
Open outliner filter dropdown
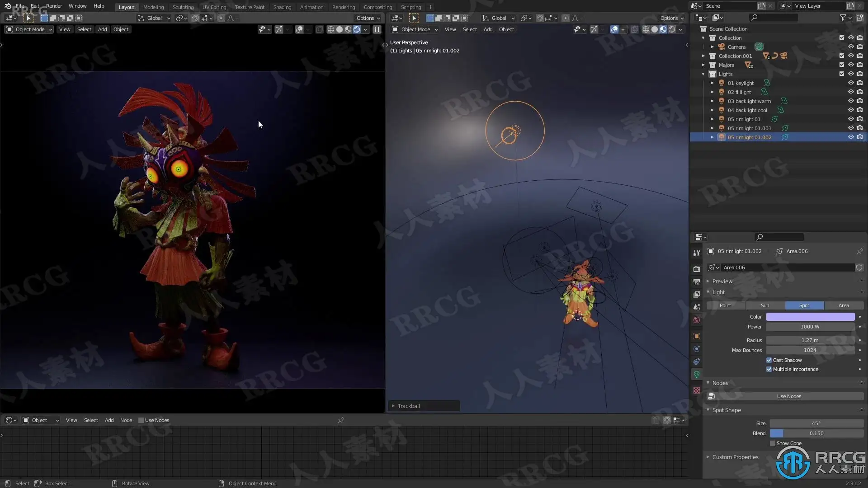(x=845, y=18)
